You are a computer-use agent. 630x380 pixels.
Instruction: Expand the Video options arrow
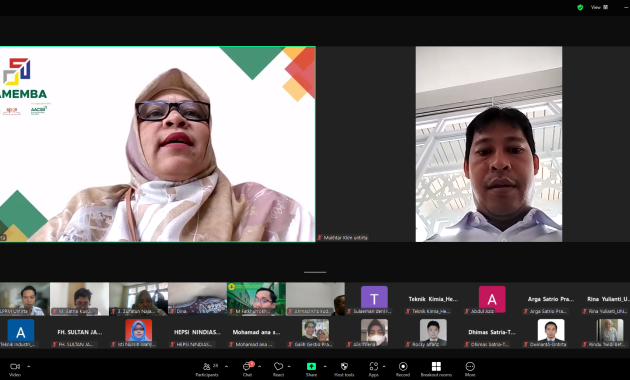click(x=29, y=366)
